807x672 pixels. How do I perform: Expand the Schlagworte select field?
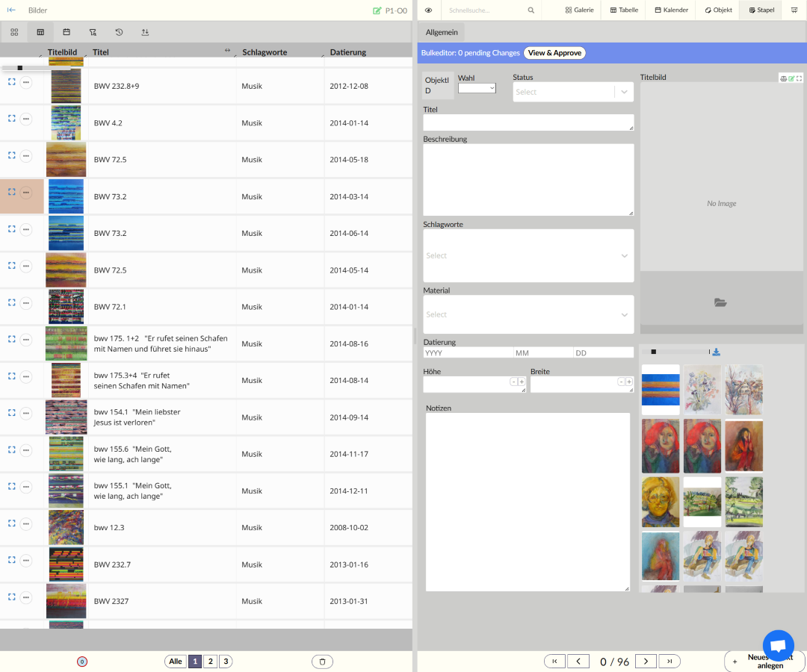[x=528, y=255]
